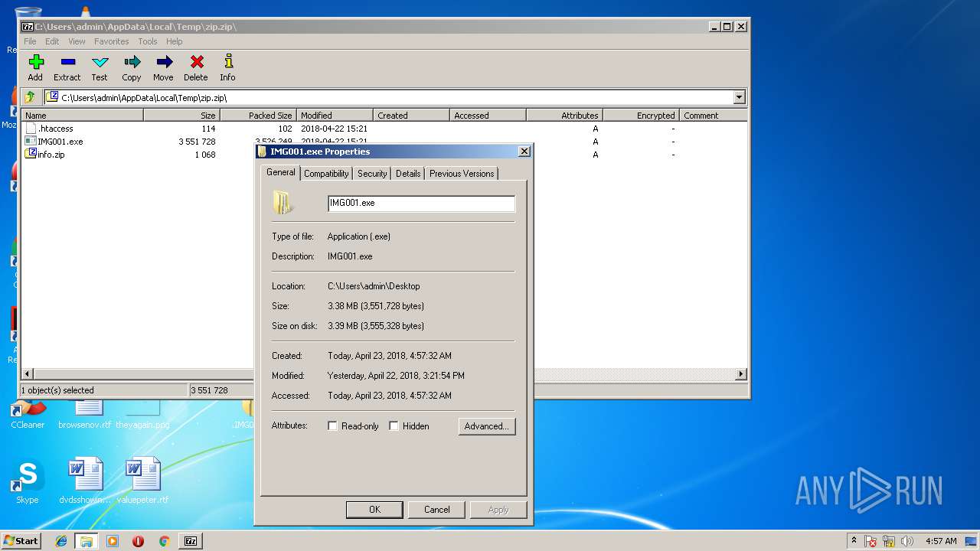Open the File menu
980x551 pixels.
[x=30, y=41]
